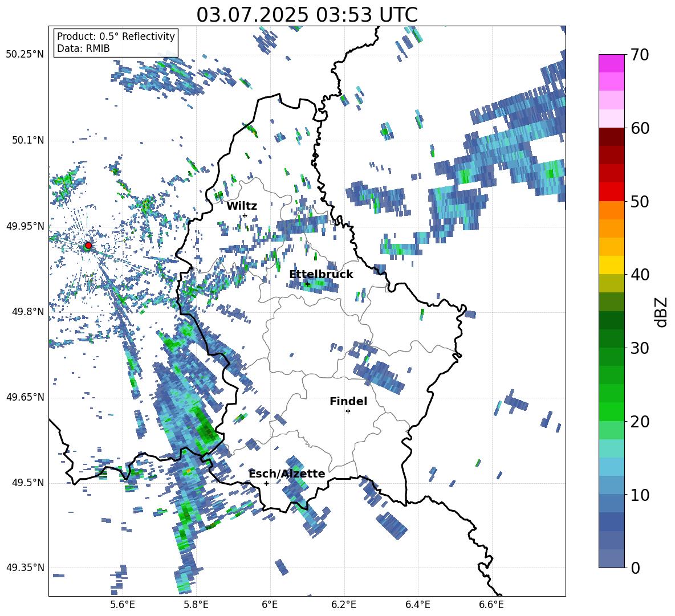The width and height of the screenshot is (675, 616).
Task: Click the Esch/Alzette city label
Action: pos(287,474)
